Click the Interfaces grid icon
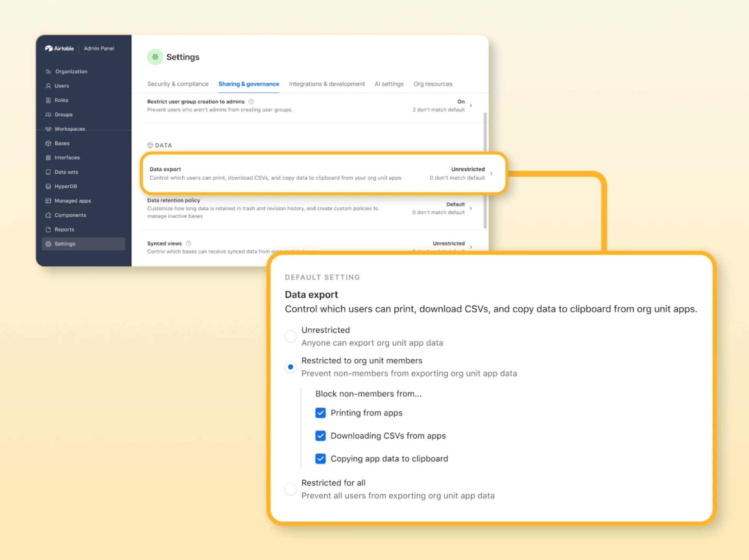The image size is (749, 560). click(48, 158)
